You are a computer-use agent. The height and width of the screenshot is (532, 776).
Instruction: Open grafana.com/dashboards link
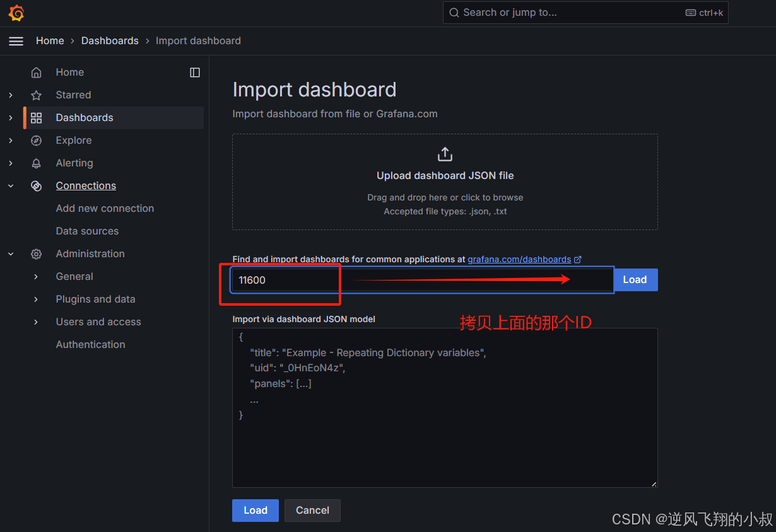(x=519, y=259)
